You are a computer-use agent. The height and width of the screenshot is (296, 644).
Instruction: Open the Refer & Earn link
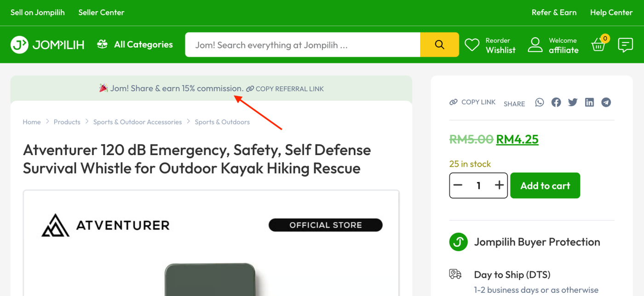coord(554,12)
